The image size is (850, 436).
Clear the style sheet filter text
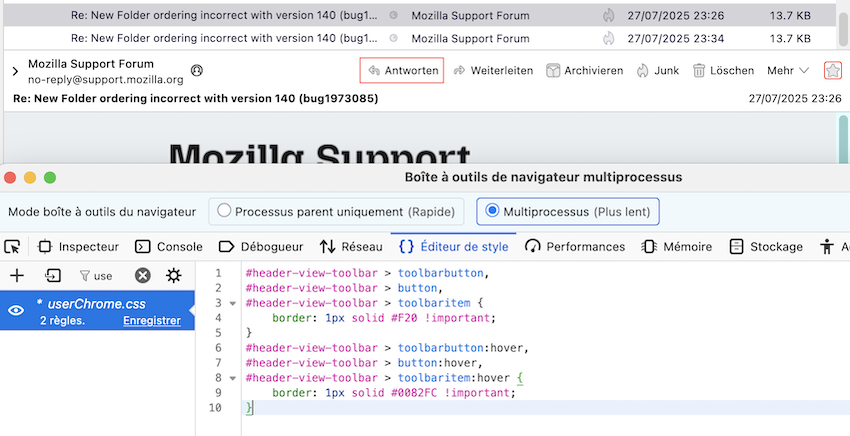pos(143,275)
